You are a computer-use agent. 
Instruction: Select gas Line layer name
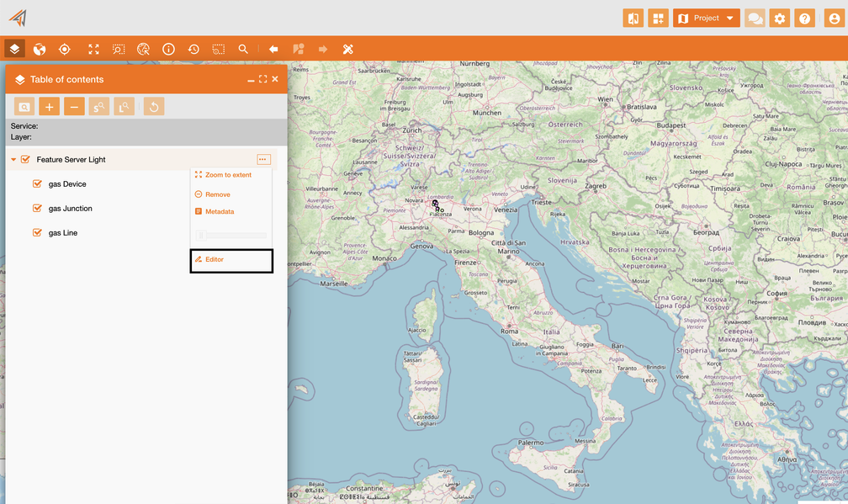tap(63, 232)
